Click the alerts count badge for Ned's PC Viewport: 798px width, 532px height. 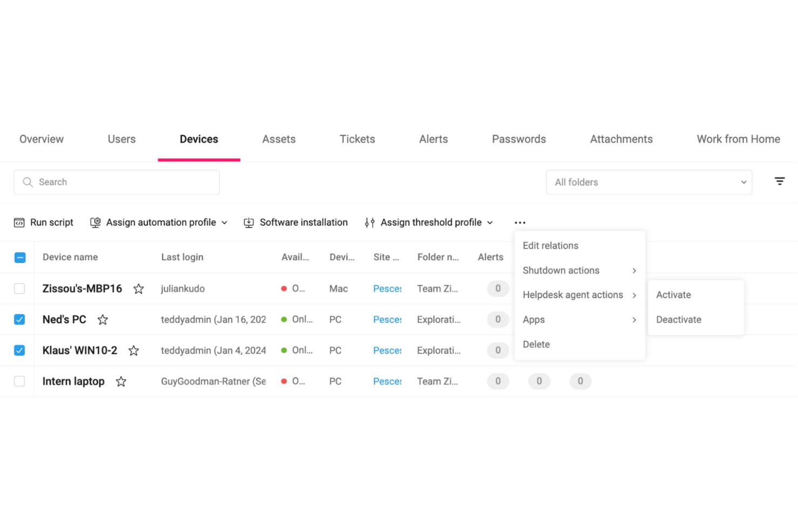(498, 319)
